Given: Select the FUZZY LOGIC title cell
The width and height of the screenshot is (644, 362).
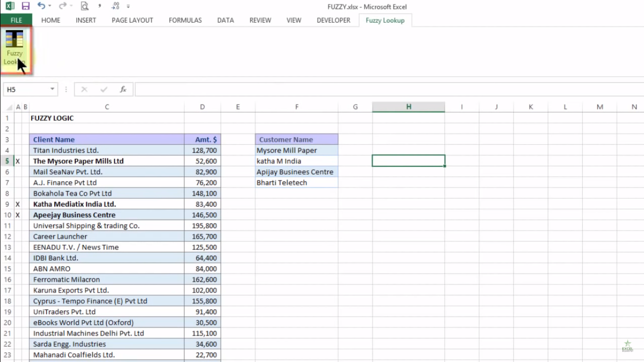Looking at the screenshot, I should (x=107, y=118).
